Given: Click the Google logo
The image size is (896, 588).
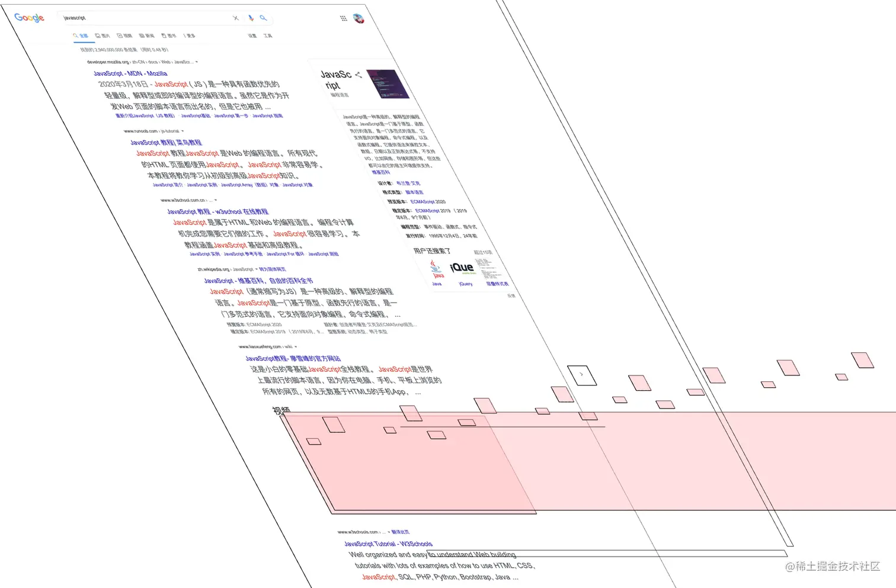Looking at the screenshot, I should tap(29, 18).
